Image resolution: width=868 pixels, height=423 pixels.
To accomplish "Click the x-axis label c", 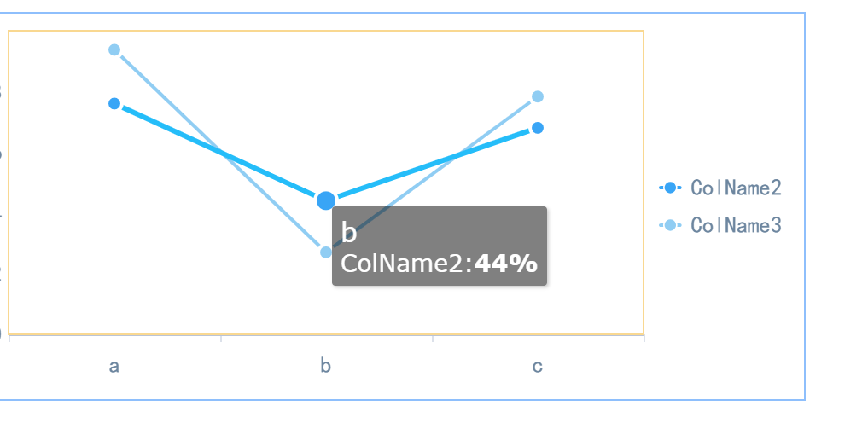I will click(x=538, y=366).
